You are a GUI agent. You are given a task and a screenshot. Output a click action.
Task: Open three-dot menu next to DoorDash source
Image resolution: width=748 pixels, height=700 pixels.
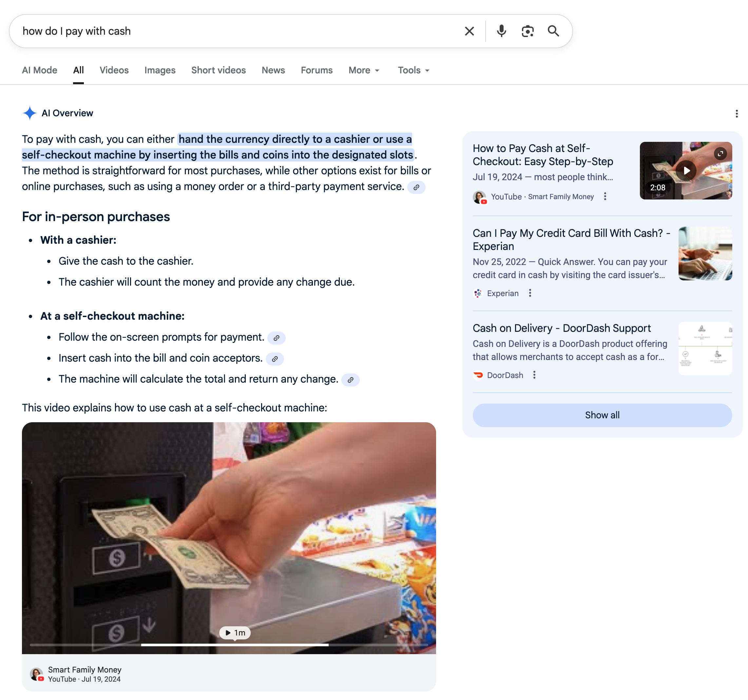[x=534, y=375]
